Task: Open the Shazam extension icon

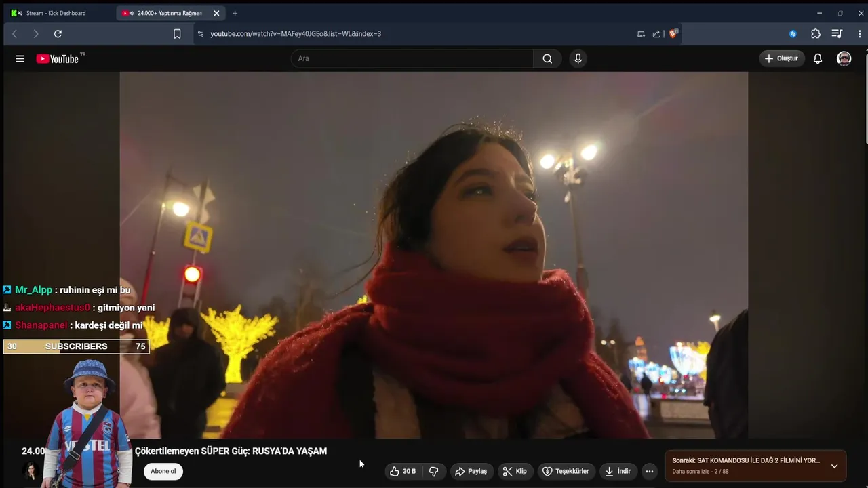Action: pos(793,34)
